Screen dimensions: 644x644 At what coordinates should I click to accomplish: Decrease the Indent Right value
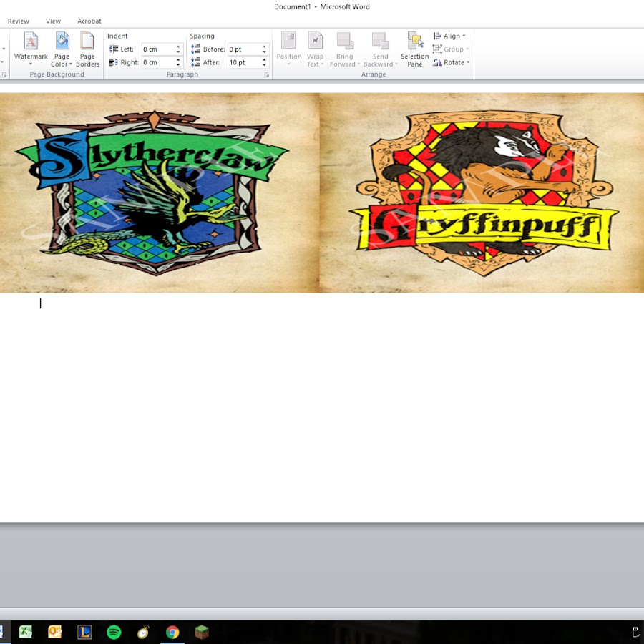(x=178, y=65)
